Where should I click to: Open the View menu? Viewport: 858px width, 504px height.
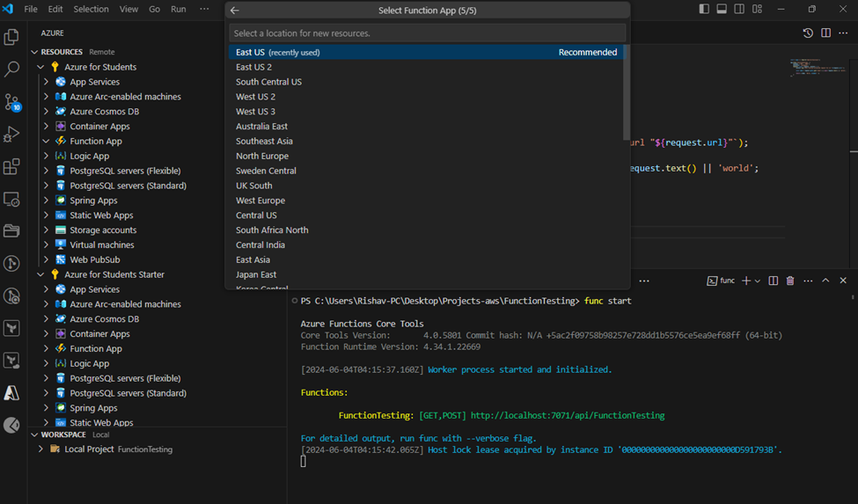[128, 9]
